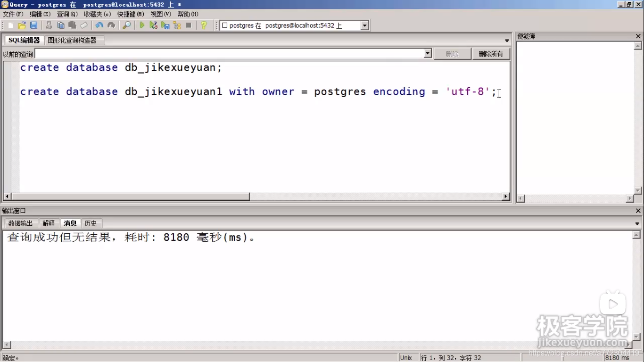This screenshot has width=644, height=362.
Task: Show the 历史 output tab
Action: coord(91,223)
